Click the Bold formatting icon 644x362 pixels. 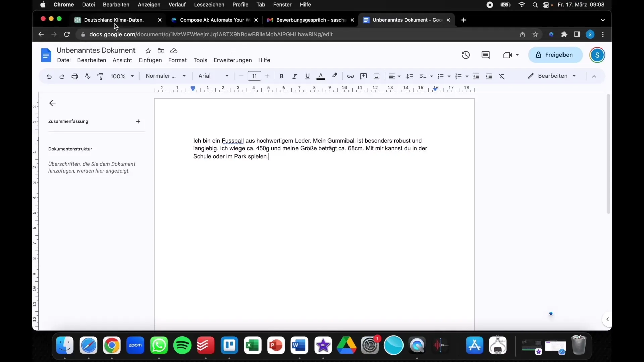pyautogui.click(x=281, y=76)
